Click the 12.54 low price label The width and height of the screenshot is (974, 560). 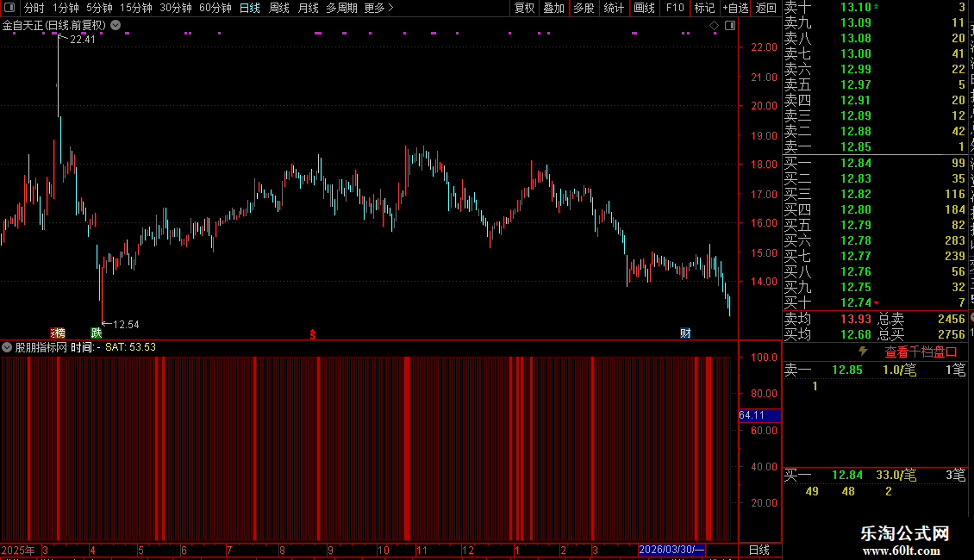(x=126, y=324)
